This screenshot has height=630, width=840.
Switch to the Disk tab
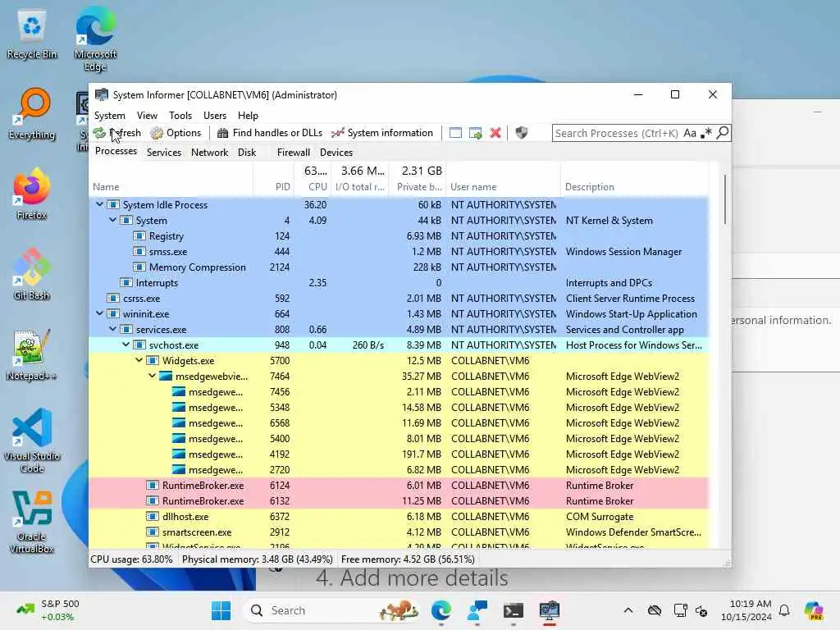[247, 152]
